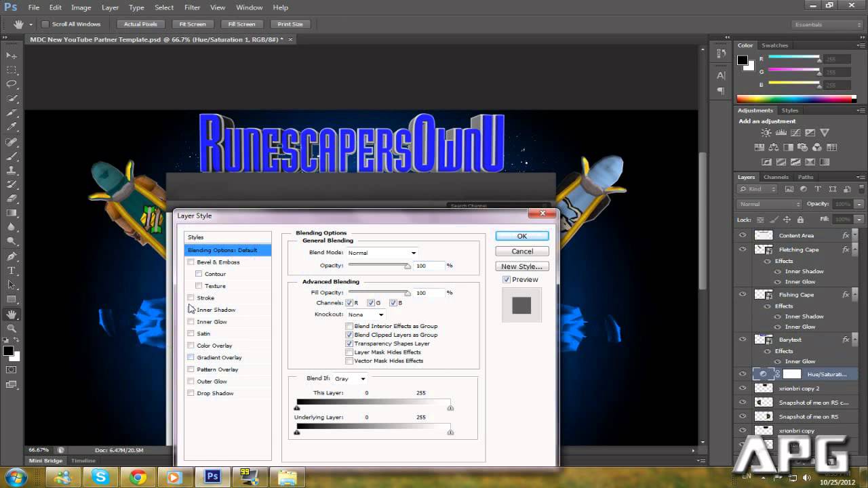Click the Fill Opacity slider

click(x=380, y=293)
